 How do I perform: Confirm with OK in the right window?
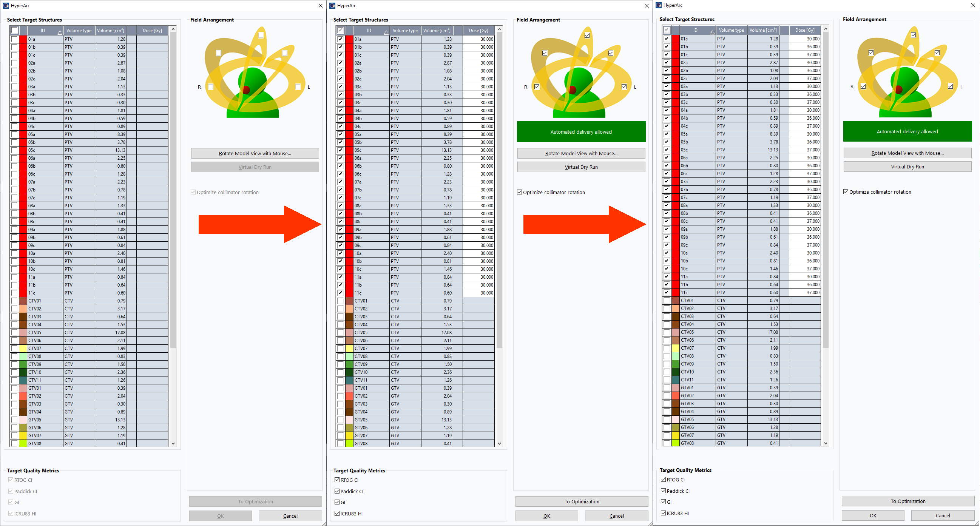(x=873, y=515)
